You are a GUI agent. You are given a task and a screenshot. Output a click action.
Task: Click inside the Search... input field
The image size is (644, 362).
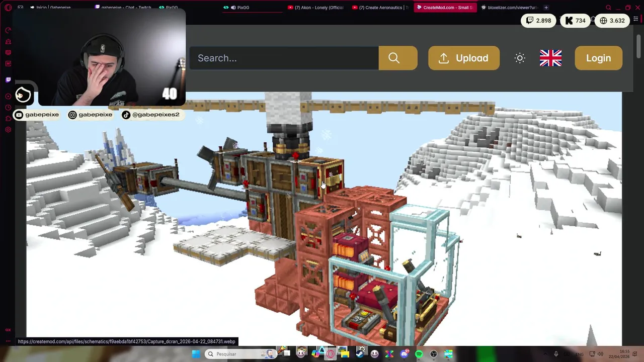[284, 58]
